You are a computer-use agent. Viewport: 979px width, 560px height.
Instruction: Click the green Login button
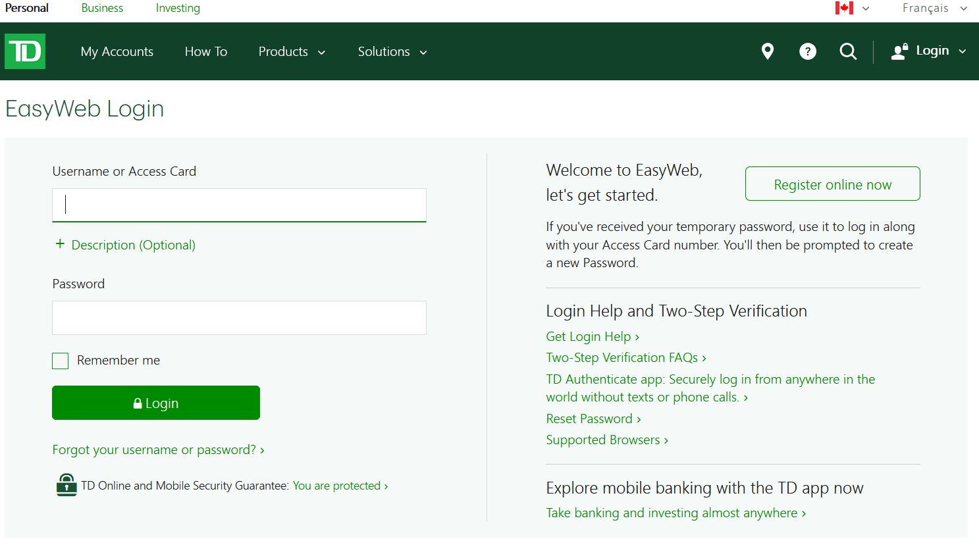coord(156,403)
